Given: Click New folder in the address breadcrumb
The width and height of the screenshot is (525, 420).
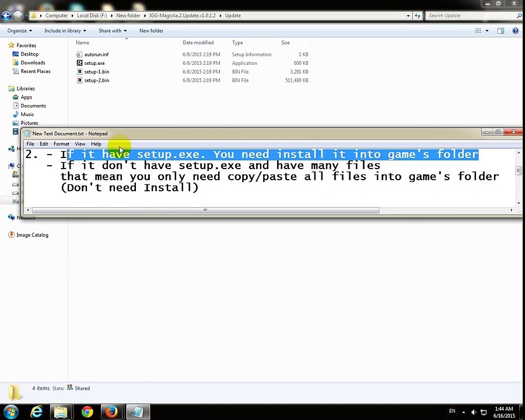Looking at the screenshot, I should click(128, 16).
